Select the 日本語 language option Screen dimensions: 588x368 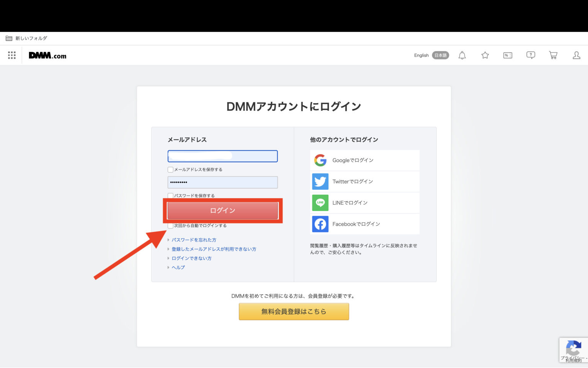tap(440, 55)
